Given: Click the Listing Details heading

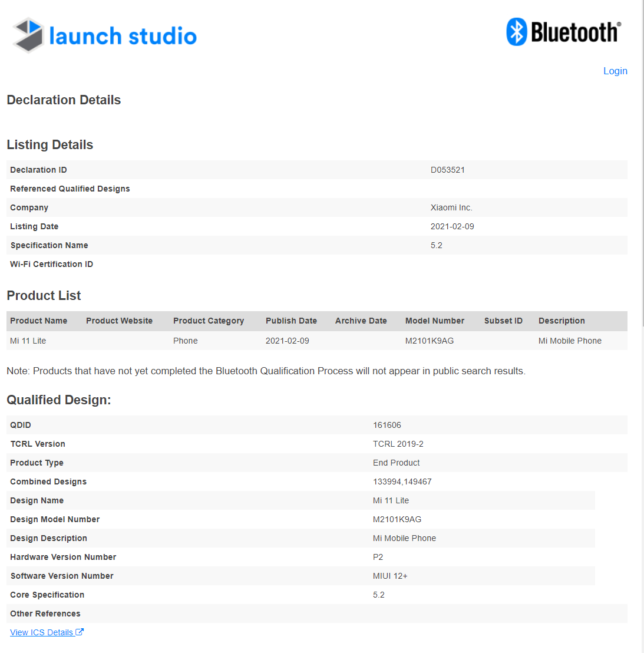Looking at the screenshot, I should pos(50,144).
